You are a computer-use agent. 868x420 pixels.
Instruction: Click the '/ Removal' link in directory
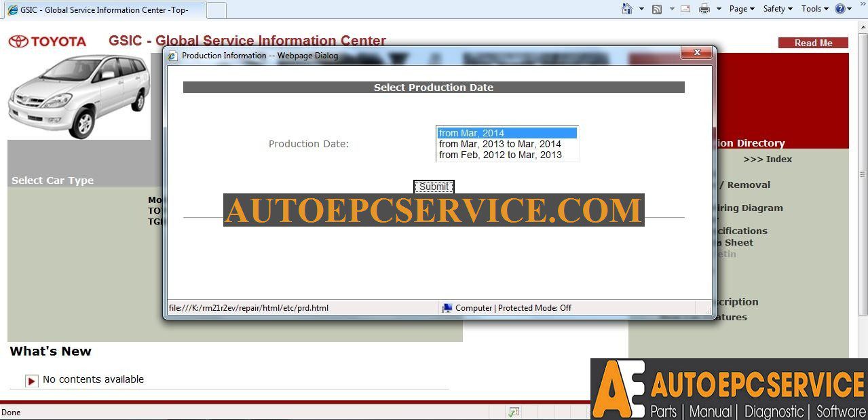tap(744, 185)
